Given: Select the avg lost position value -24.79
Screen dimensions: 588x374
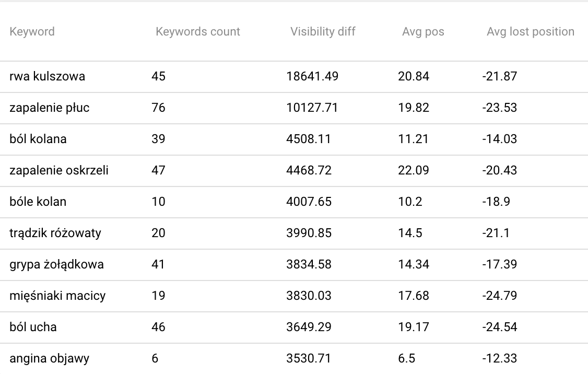Looking at the screenshot, I should (x=500, y=296).
